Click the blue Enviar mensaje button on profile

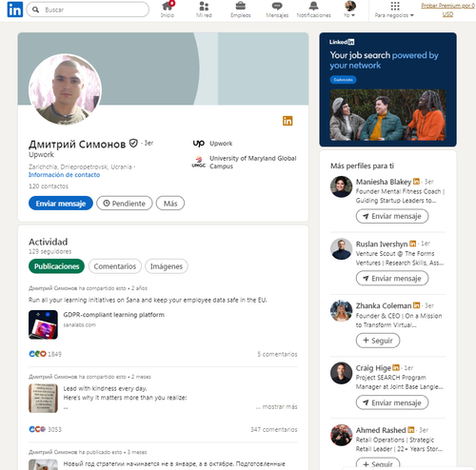click(61, 204)
